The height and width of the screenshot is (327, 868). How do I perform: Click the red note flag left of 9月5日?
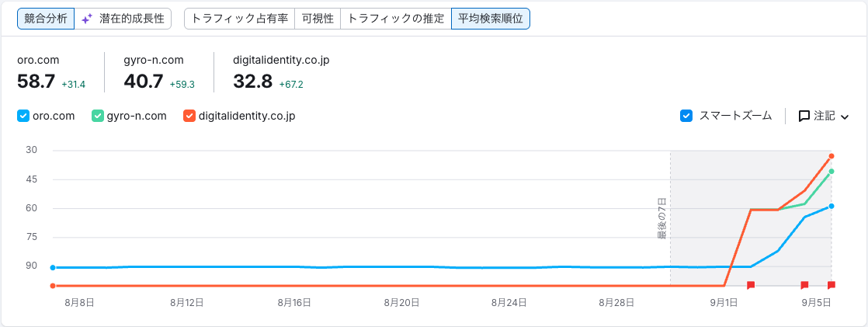[804, 285]
